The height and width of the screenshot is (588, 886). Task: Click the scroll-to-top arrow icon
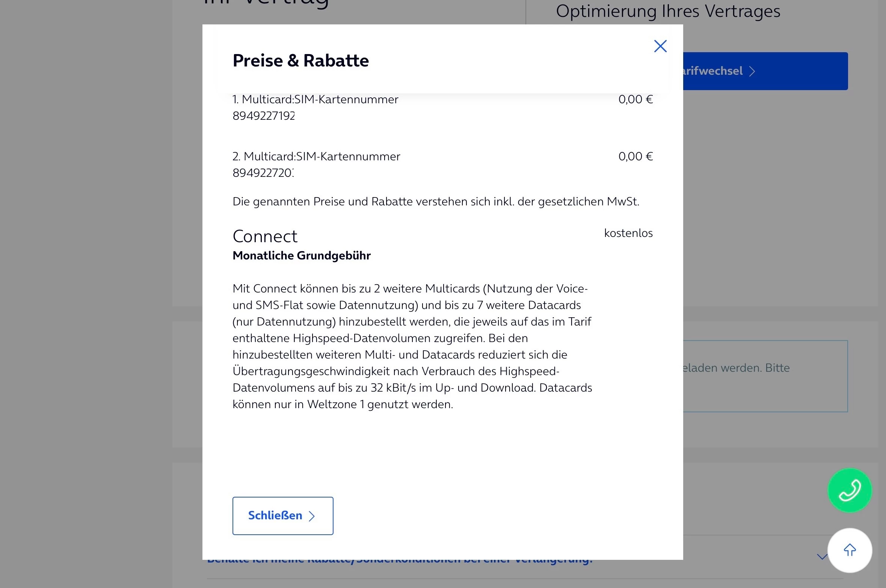[849, 550]
